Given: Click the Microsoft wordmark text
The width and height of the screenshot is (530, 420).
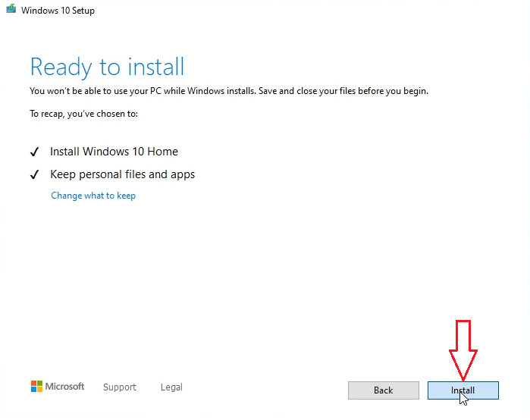Looking at the screenshot, I should coord(64,386).
